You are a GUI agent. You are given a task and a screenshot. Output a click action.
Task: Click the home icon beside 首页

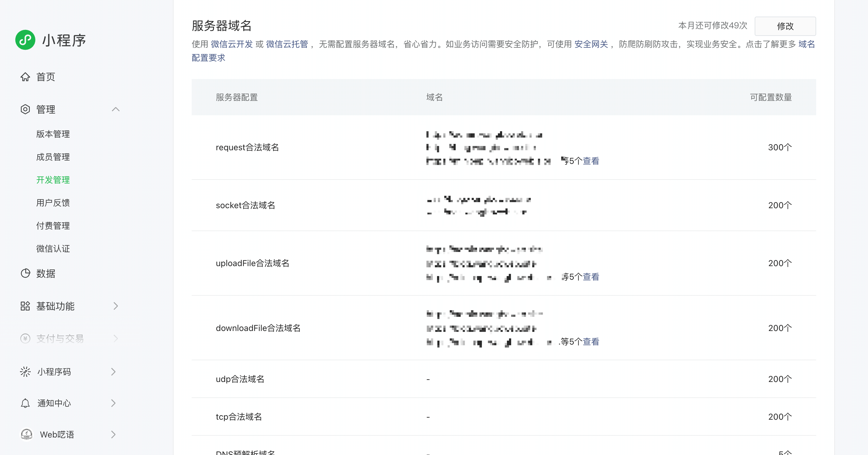25,77
